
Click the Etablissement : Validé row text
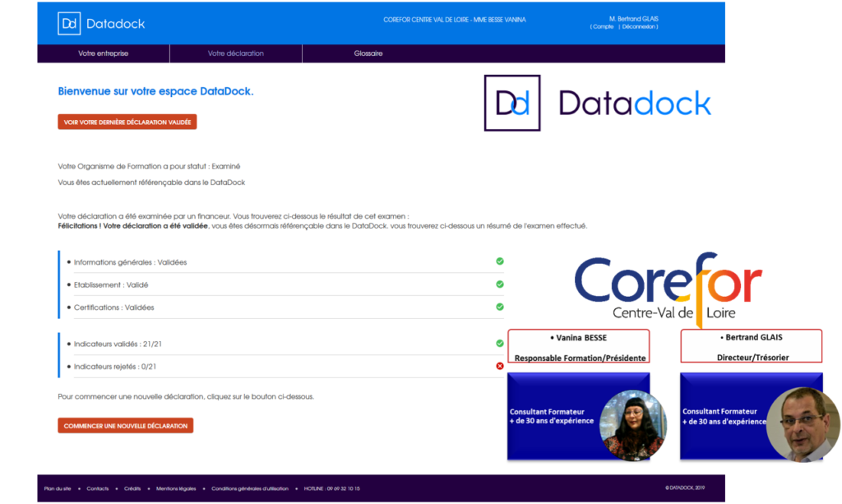pos(111,285)
